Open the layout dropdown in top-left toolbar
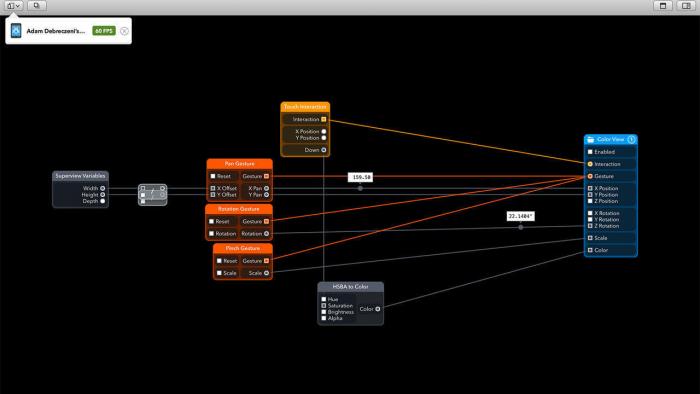Screen dimensions: 700x394 point(13,6)
